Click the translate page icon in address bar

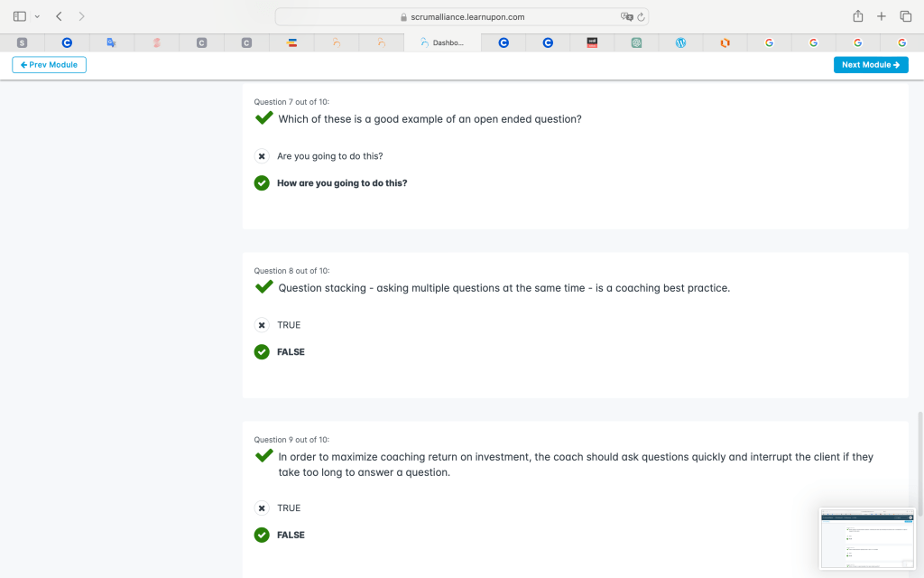(x=626, y=16)
